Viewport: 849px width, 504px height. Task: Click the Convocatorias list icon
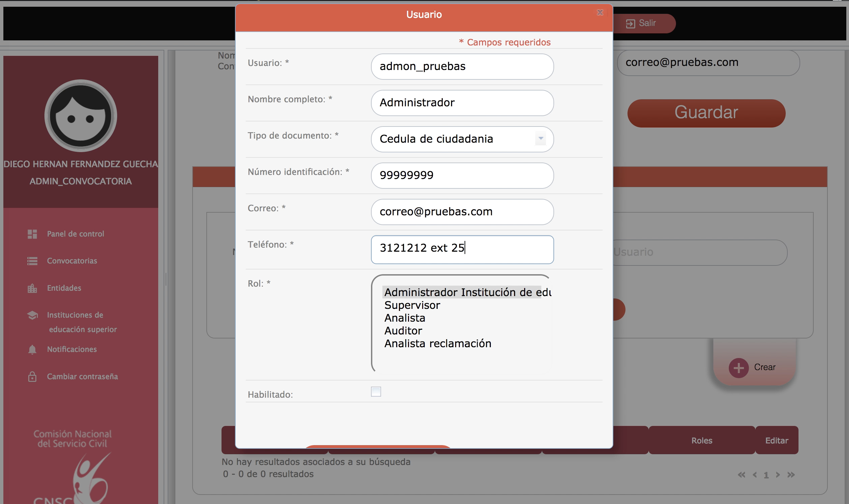pyautogui.click(x=32, y=261)
